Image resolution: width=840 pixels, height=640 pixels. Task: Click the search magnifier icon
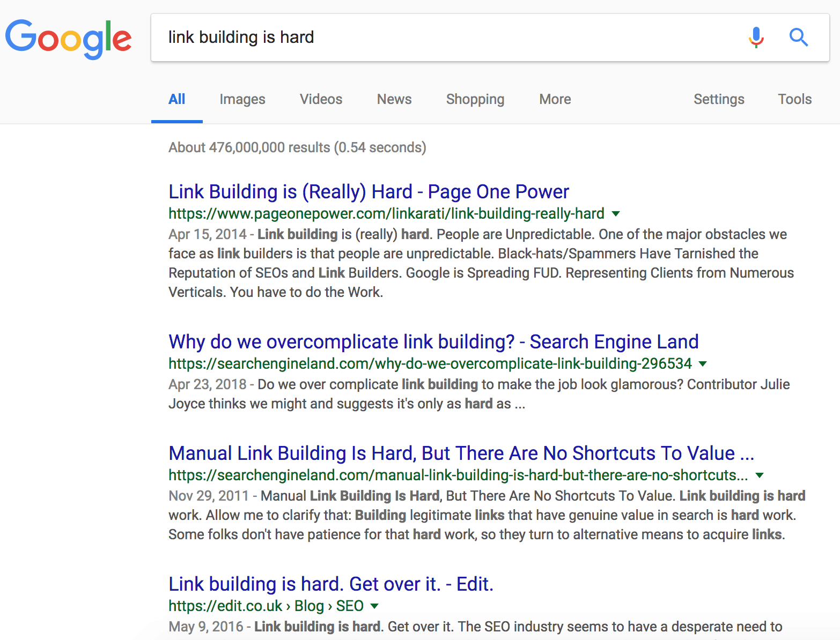[799, 38]
